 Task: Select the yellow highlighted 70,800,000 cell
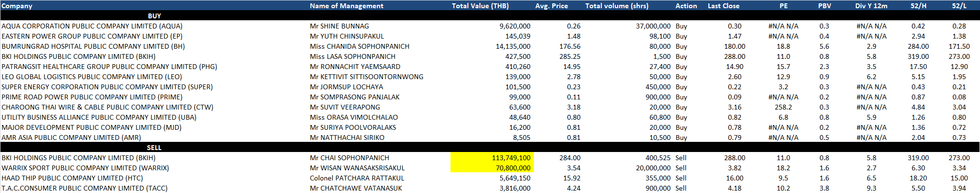click(x=492, y=168)
